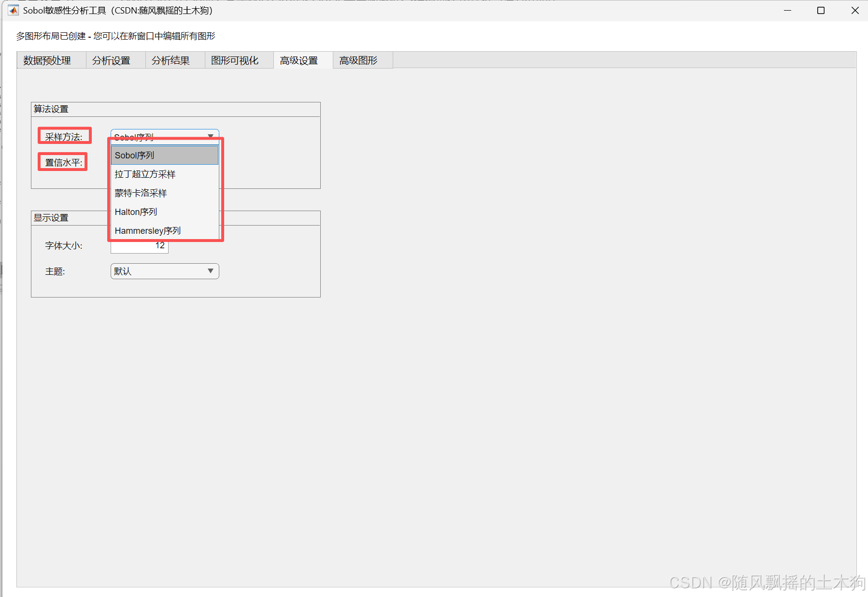Open the 主题 dropdown showing 默认

point(165,271)
